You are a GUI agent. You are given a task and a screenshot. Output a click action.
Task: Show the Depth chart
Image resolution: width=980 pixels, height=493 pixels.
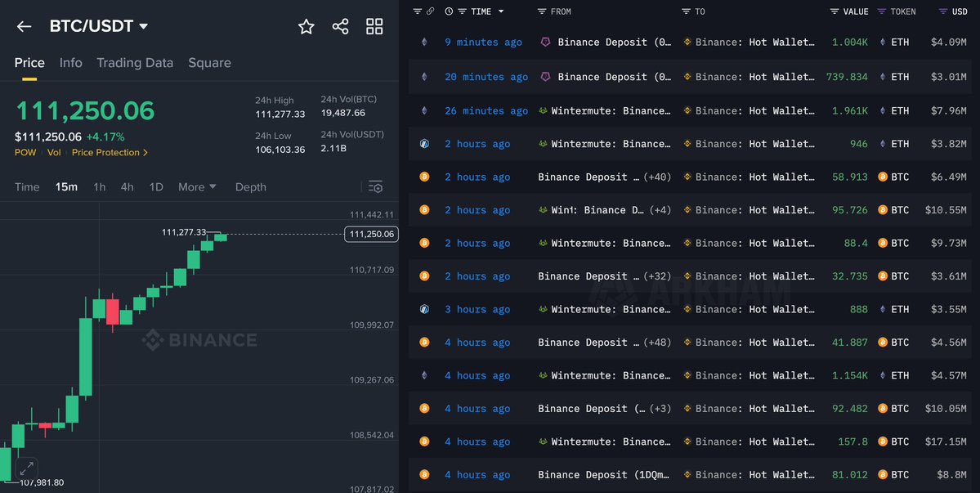(x=251, y=187)
